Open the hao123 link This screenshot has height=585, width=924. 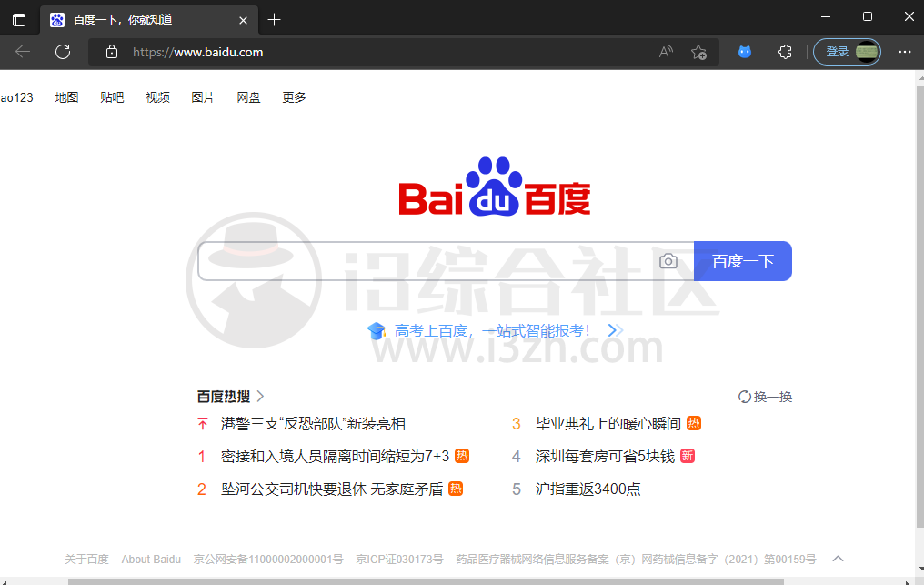pyautogui.click(x=16, y=97)
